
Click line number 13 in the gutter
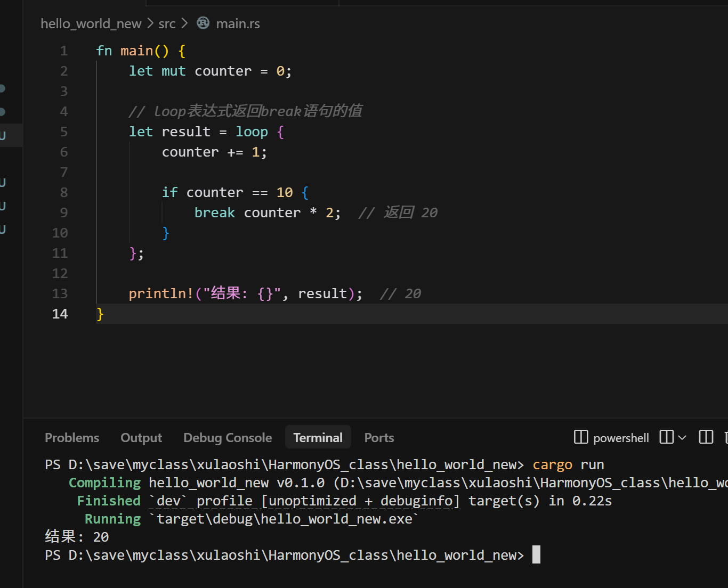[x=60, y=294]
